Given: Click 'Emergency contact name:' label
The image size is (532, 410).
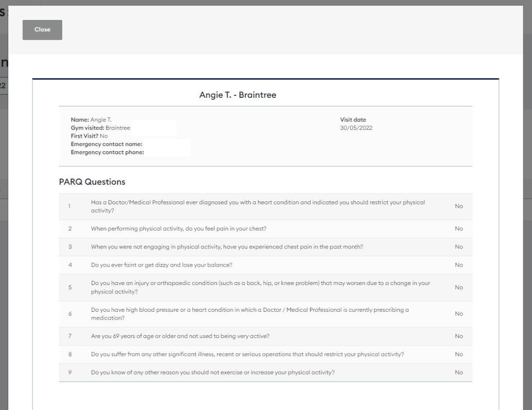Looking at the screenshot, I should point(106,144).
